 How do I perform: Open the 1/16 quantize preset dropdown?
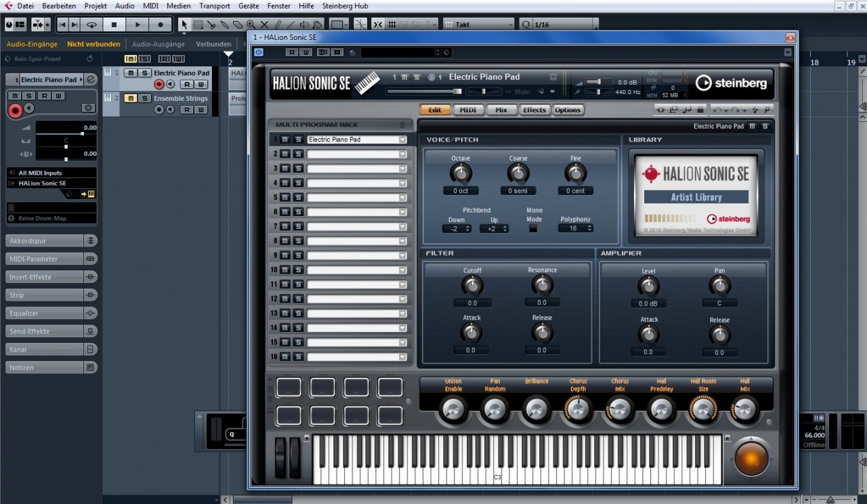(559, 24)
